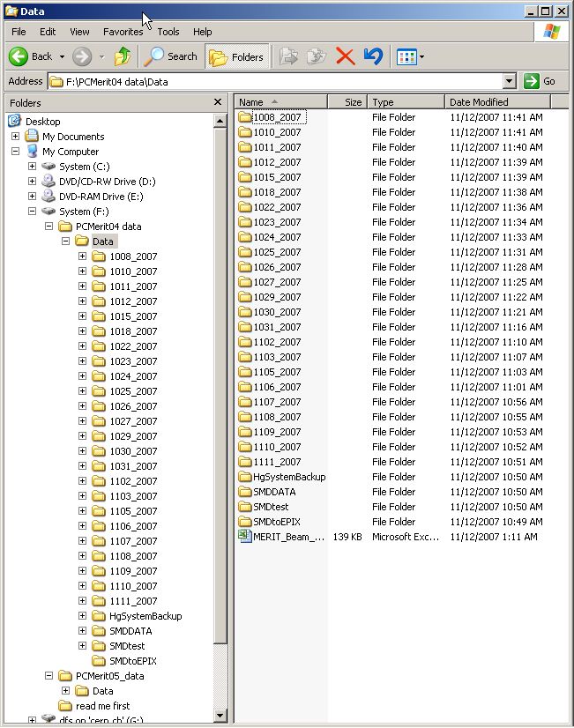Screen dimensions: 574x728
Task: Click My Documents icon in tree
Action: click(x=32, y=136)
